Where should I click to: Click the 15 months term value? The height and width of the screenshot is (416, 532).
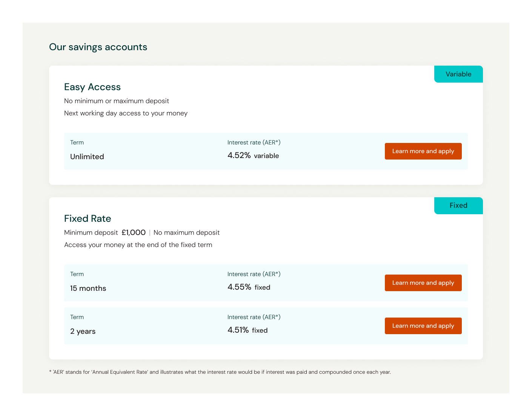[x=88, y=288]
